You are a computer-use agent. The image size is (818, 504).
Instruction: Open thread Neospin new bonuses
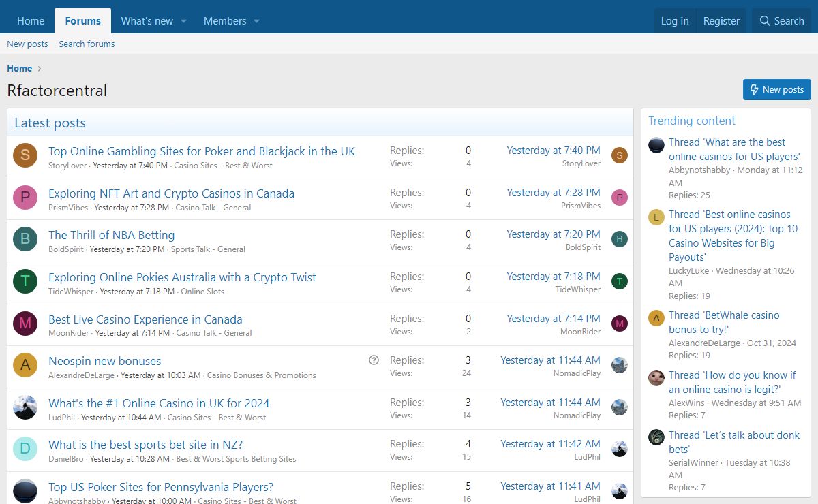(x=104, y=361)
